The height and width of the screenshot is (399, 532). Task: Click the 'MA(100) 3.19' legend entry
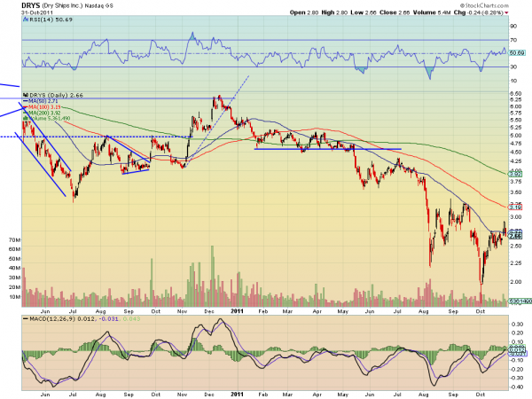tap(44, 107)
